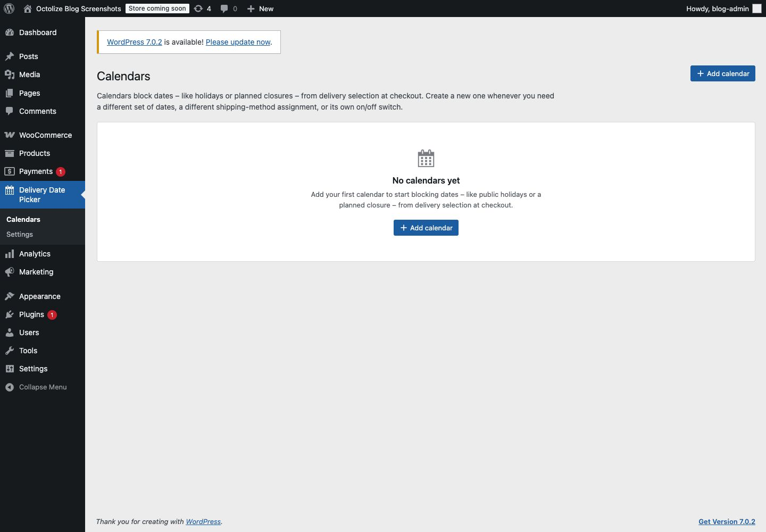Click the Users person icon
The image size is (766, 532).
point(10,332)
